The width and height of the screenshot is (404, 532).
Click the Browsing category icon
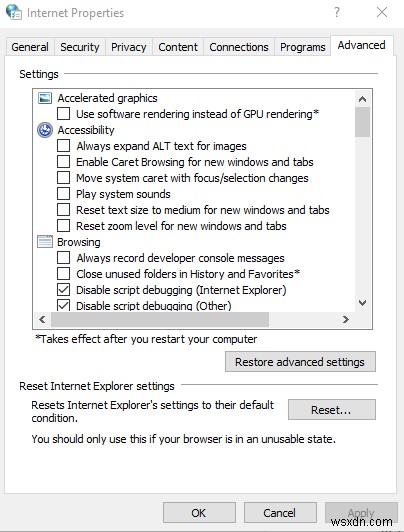(45, 242)
